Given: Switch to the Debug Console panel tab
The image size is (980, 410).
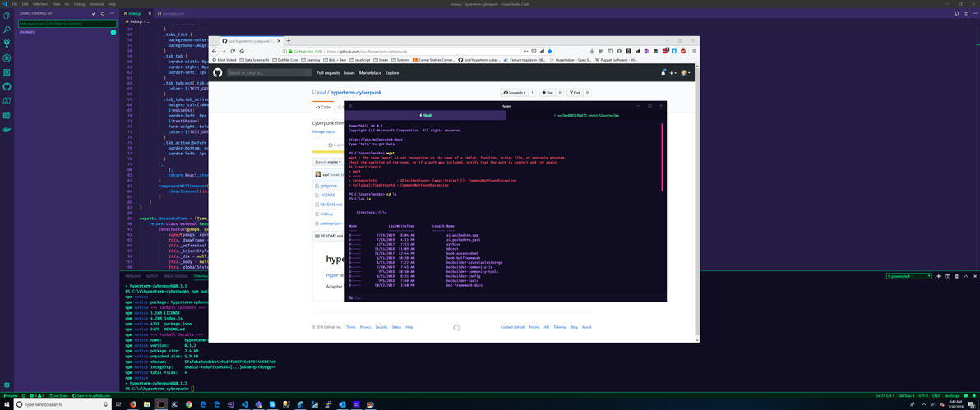Looking at the screenshot, I should click(x=176, y=275).
